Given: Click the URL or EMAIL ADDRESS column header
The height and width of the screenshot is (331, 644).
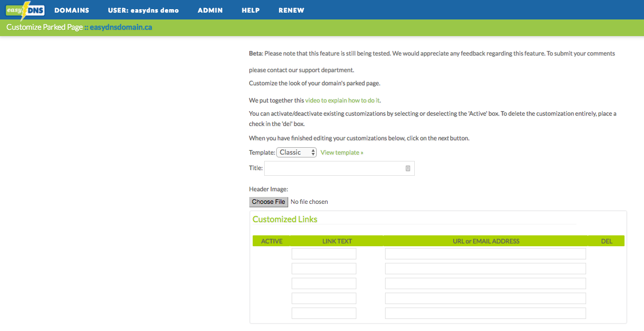Looking at the screenshot, I should pos(486,241).
